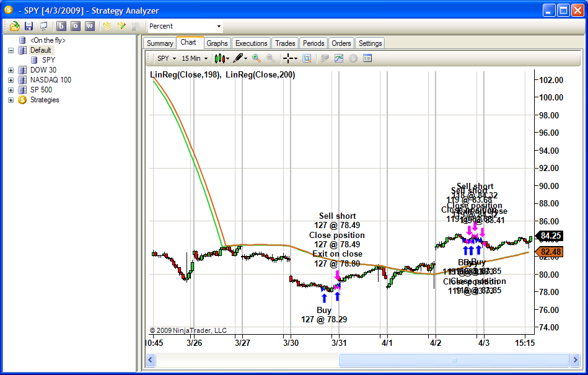Click the yellow sticky notes icon
The width and height of the screenshot is (588, 375).
pos(108,26)
